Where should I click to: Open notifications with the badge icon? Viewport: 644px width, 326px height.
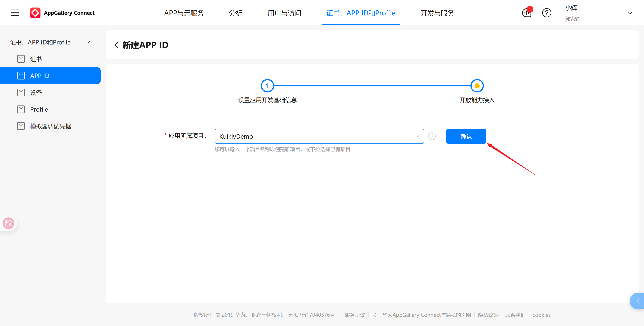click(527, 13)
